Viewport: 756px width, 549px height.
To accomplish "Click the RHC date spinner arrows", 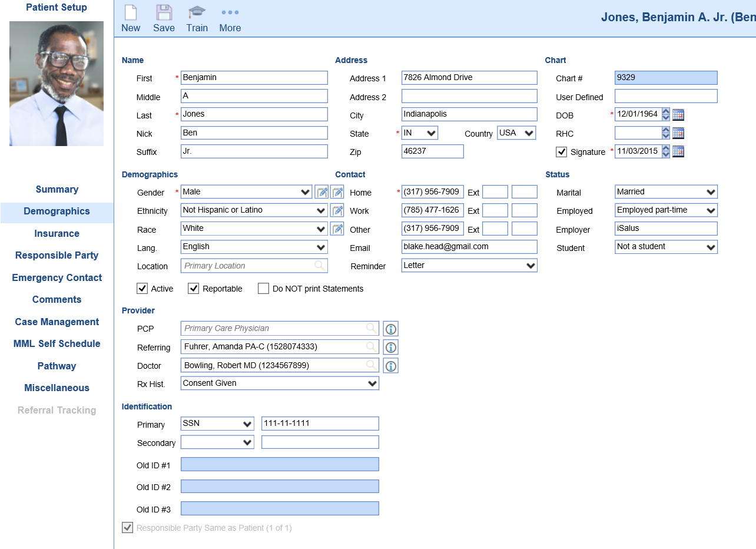I will pyautogui.click(x=665, y=133).
